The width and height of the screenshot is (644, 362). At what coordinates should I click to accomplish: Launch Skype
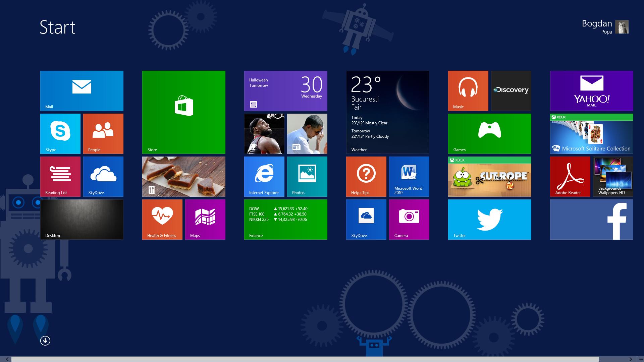point(60,133)
